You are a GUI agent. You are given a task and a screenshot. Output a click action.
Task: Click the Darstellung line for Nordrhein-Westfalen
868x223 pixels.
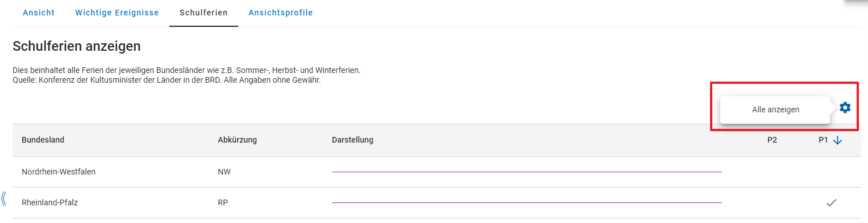pyautogui.click(x=527, y=172)
